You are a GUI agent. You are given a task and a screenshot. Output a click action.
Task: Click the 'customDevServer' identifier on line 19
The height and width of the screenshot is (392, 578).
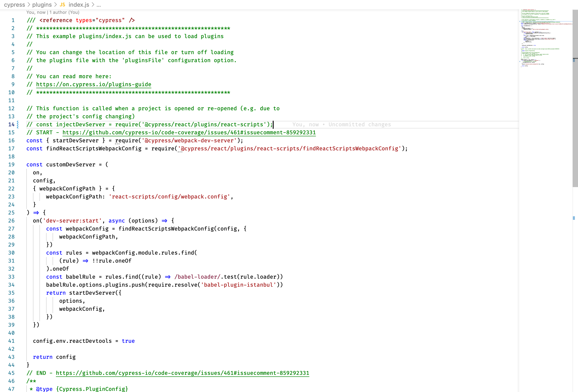pyautogui.click(x=71, y=165)
